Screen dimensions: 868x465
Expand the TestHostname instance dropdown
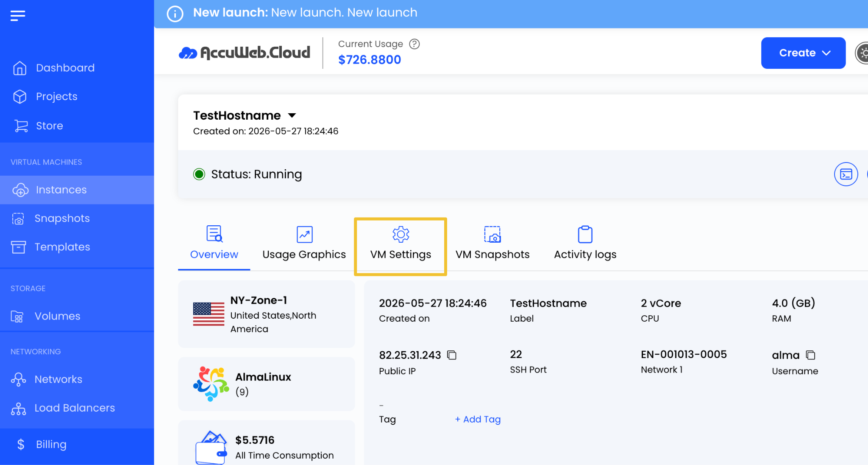tap(292, 115)
